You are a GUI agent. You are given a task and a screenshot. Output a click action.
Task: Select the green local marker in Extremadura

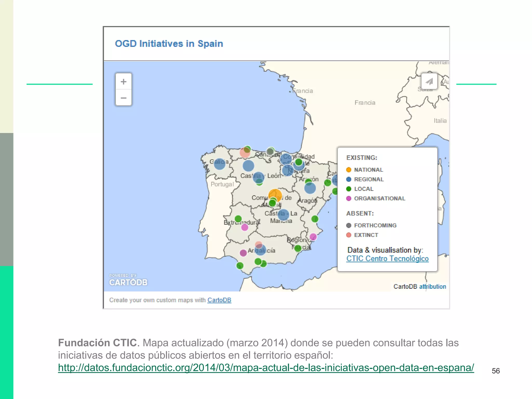pyautogui.click(x=238, y=219)
